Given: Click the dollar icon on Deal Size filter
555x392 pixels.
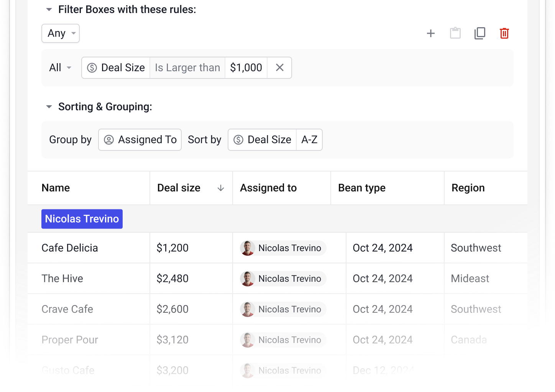Looking at the screenshot, I should point(92,67).
